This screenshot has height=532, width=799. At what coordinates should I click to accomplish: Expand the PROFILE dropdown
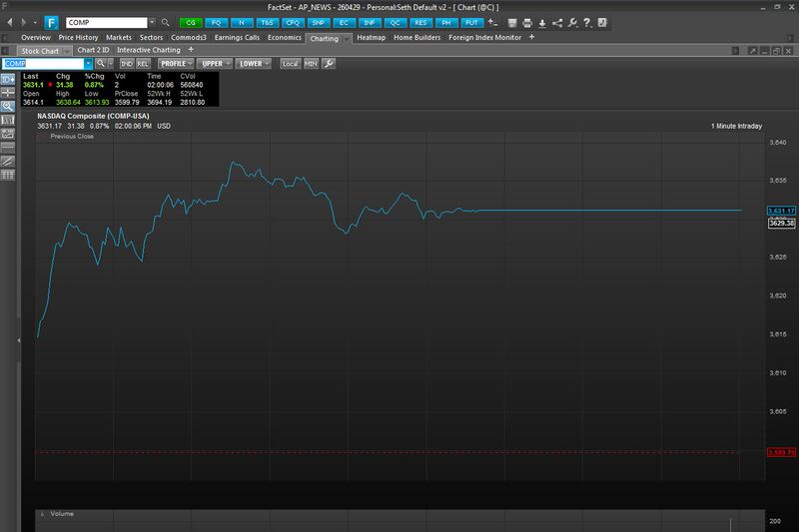click(174, 63)
